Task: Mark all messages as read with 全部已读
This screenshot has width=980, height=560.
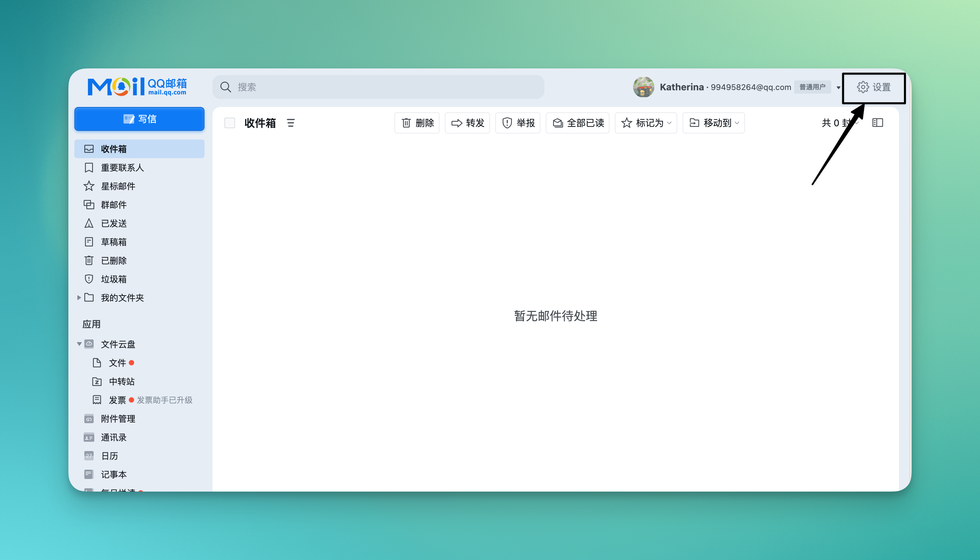Action: [x=578, y=123]
